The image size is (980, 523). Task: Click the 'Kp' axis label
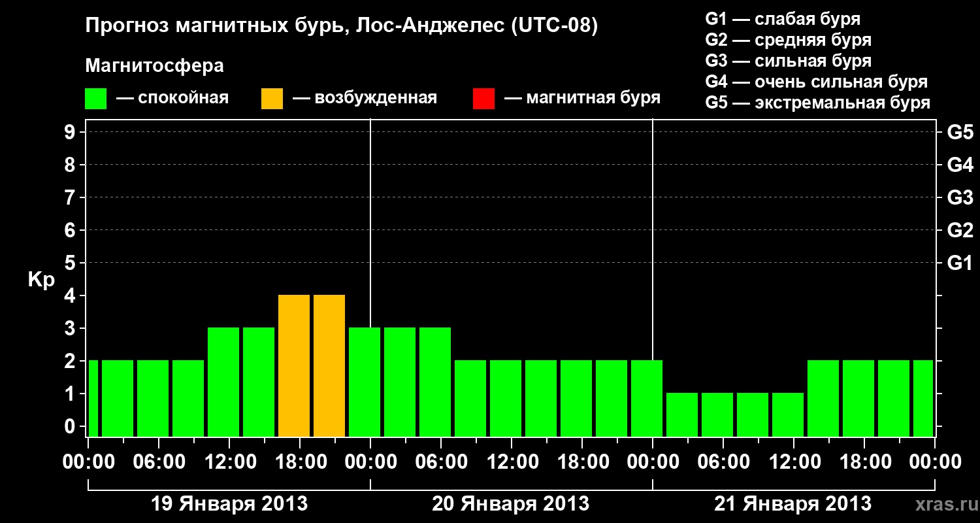[41, 280]
